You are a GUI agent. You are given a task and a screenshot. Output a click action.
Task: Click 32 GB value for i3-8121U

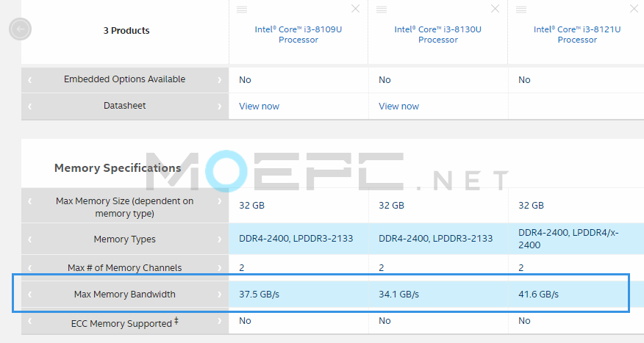[531, 206]
